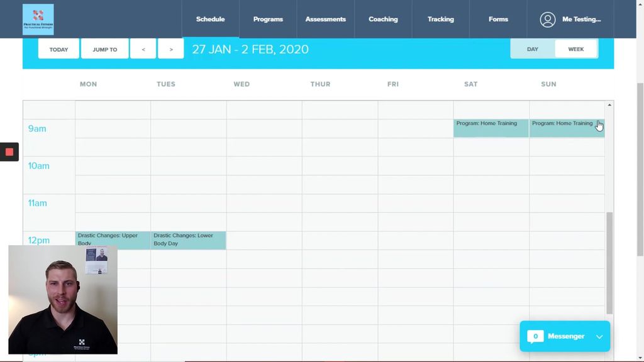Go to next week with right arrow
This screenshot has height=362, width=644.
tap(171, 49)
